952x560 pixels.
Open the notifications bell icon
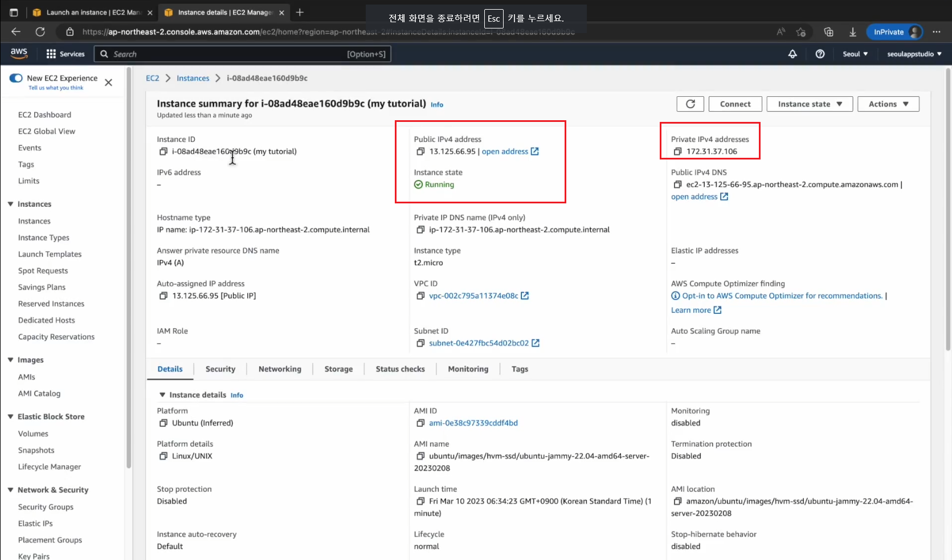(792, 54)
